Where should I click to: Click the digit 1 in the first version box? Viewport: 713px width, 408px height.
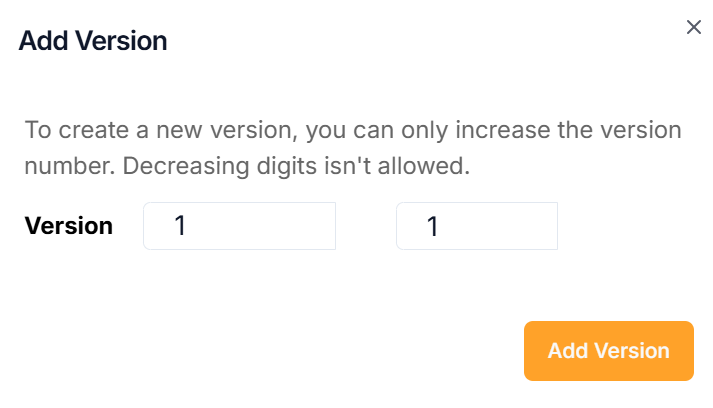[x=181, y=226]
